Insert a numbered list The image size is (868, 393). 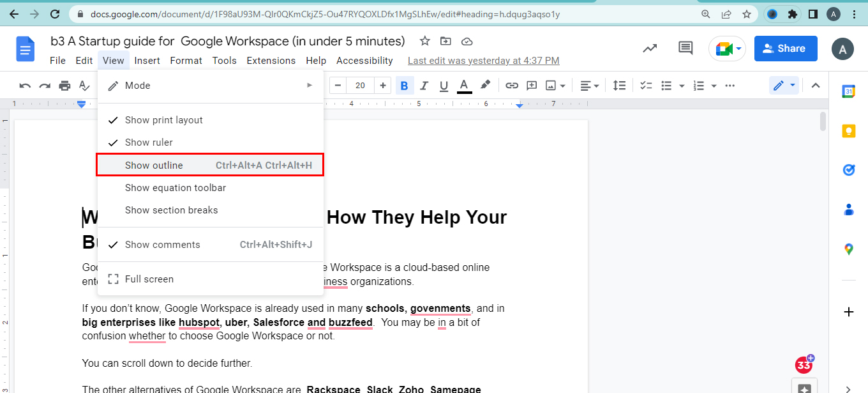click(x=698, y=86)
